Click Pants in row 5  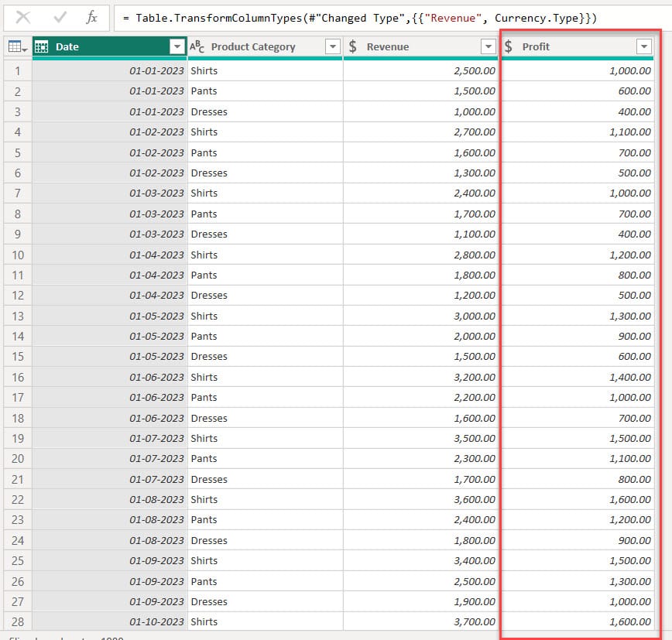[x=204, y=153]
